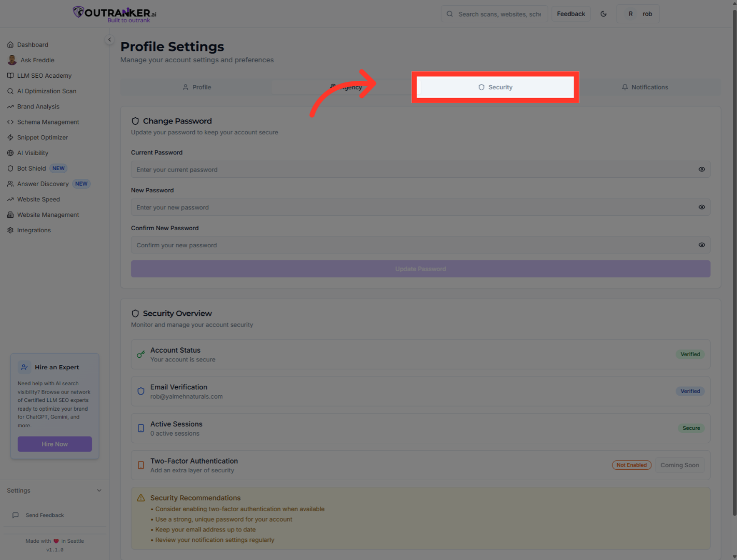Click the search magnifier in header
This screenshot has width=737, height=560.
(450, 14)
